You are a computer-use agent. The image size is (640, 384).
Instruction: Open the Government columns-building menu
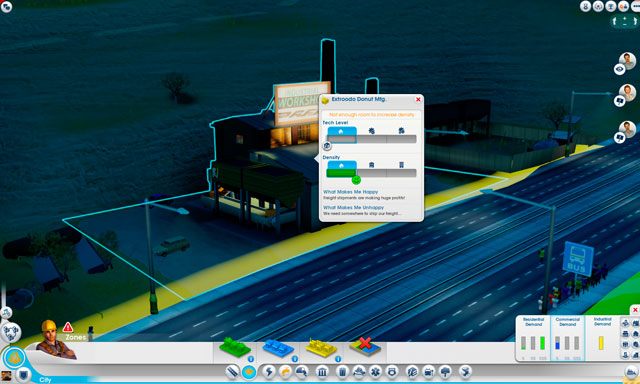point(322,372)
